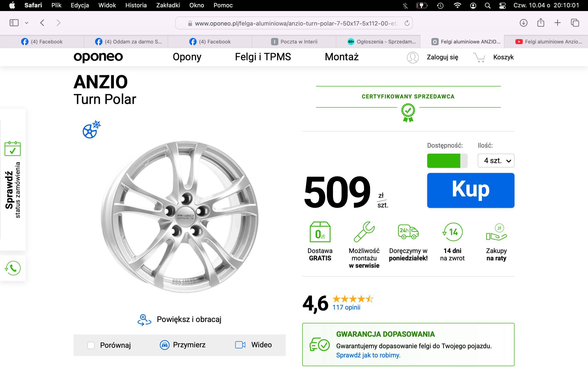This screenshot has height=368, width=588.
Task: Open the '4 szt.' quantity dropdown
Action: 496,161
